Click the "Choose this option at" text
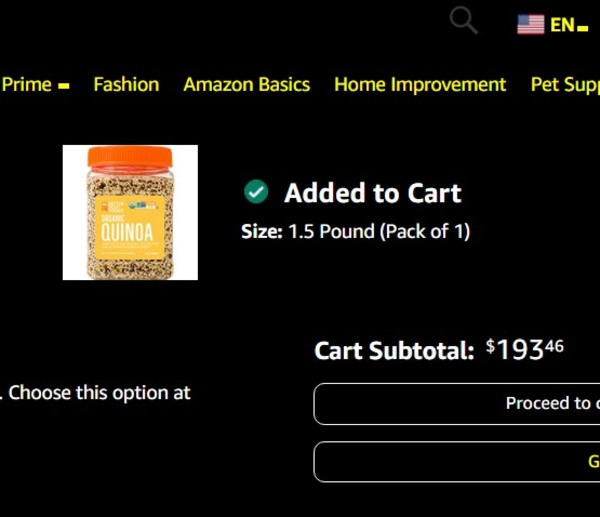The width and height of the screenshot is (600, 517). click(99, 393)
